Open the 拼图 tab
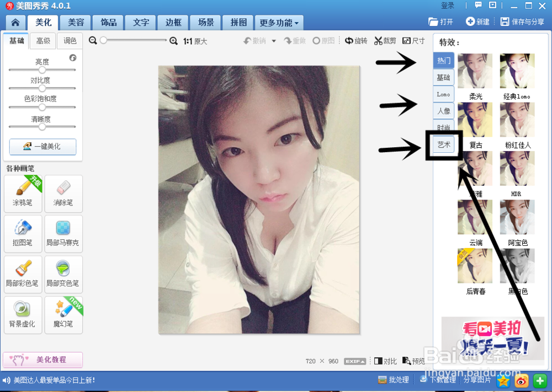552x392 pixels. [238, 23]
